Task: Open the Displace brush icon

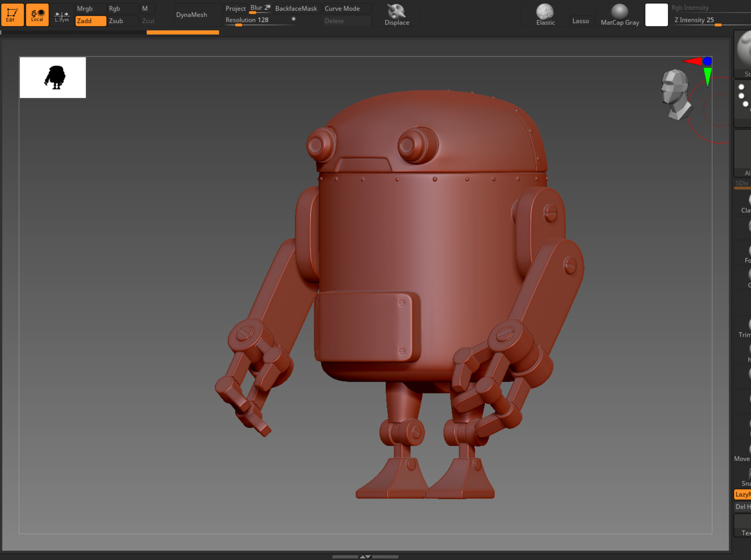Action: 397,15
